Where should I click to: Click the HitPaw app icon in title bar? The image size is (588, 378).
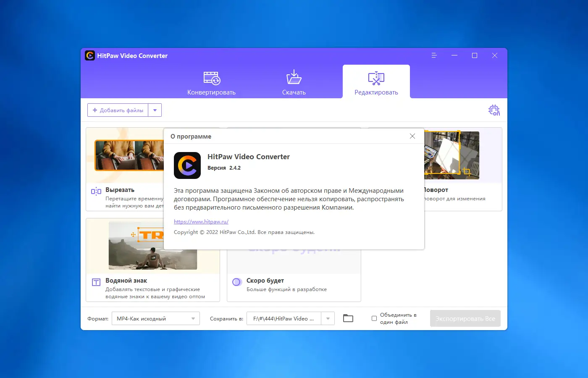point(90,55)
